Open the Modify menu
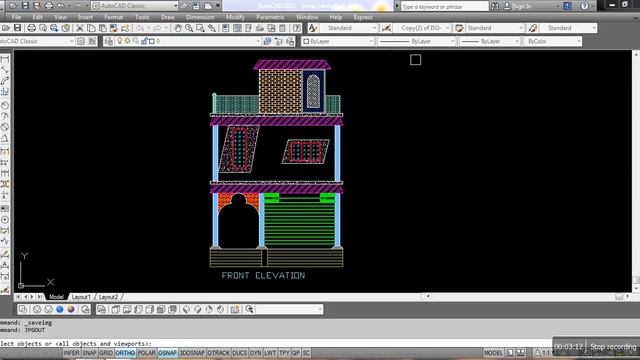640x360 pixels. [235, 17]
